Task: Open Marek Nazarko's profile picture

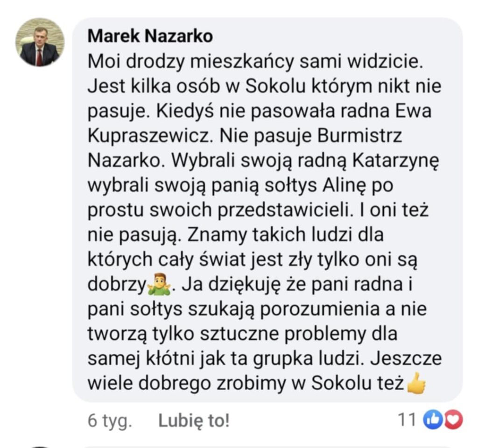Action: tap(40, 42)
